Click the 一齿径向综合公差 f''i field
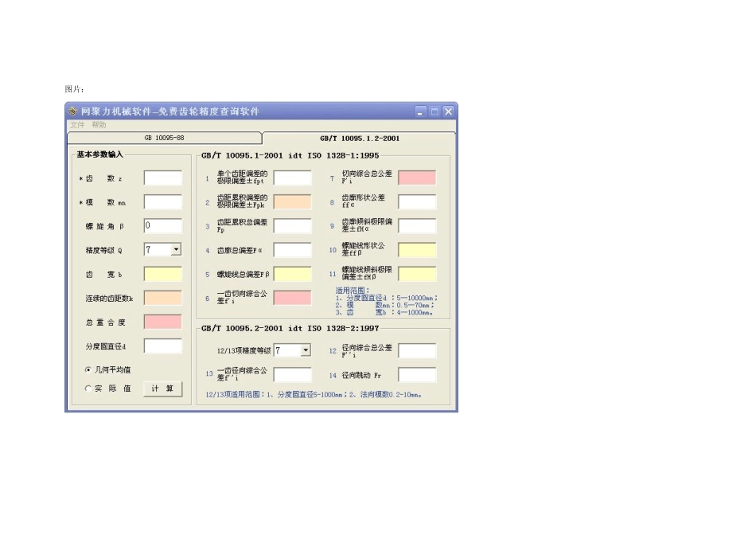The height and width of the screenshot is (535, 756). point(293,375)
